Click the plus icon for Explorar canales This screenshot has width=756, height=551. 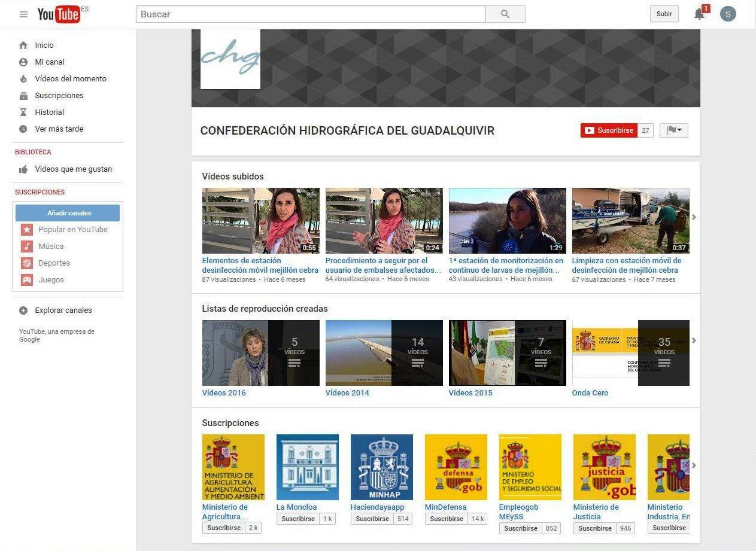pos(23,310)
